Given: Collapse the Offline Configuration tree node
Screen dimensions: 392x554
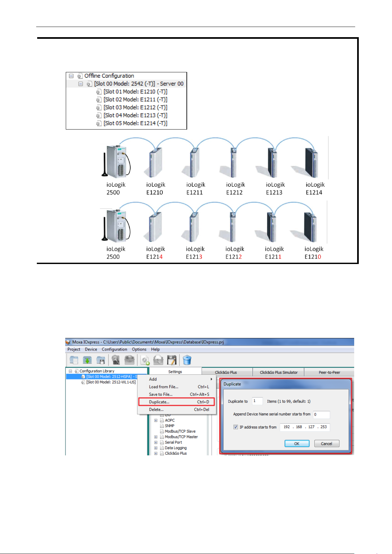Looking at the screenshot, I should tap(71, 76).
